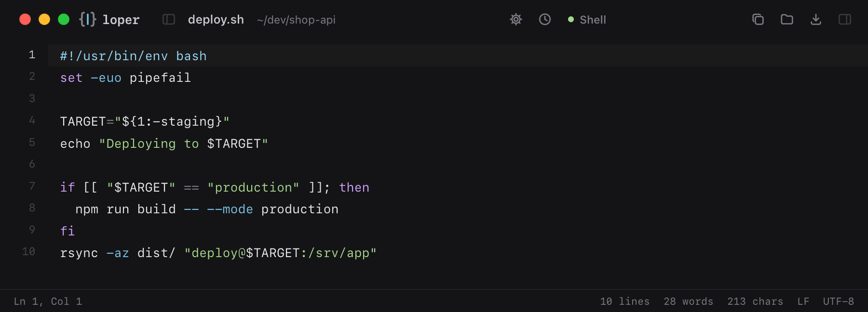This screenshot has height=312, width=868.
Task: Open the history clock icon
Action: 545,19
